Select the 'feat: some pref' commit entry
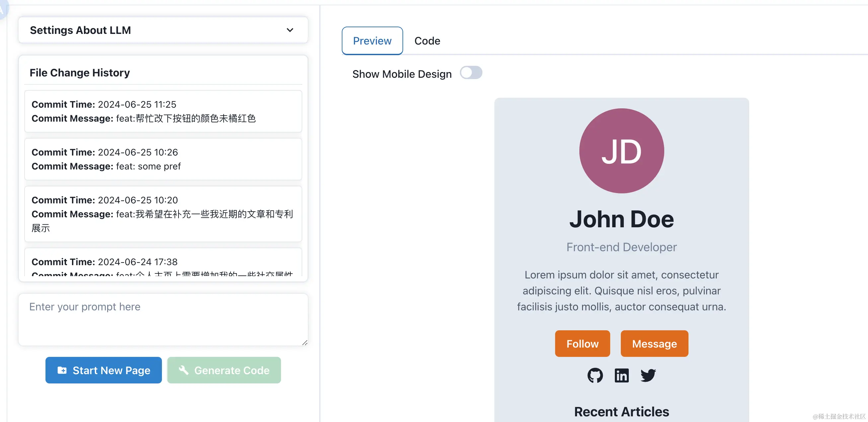The height and width of the screenshot is (422, 868). (x=163, y=159)
